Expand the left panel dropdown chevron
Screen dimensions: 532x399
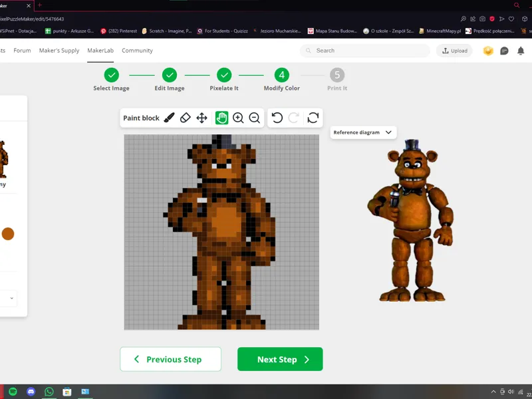coord(11,298)
